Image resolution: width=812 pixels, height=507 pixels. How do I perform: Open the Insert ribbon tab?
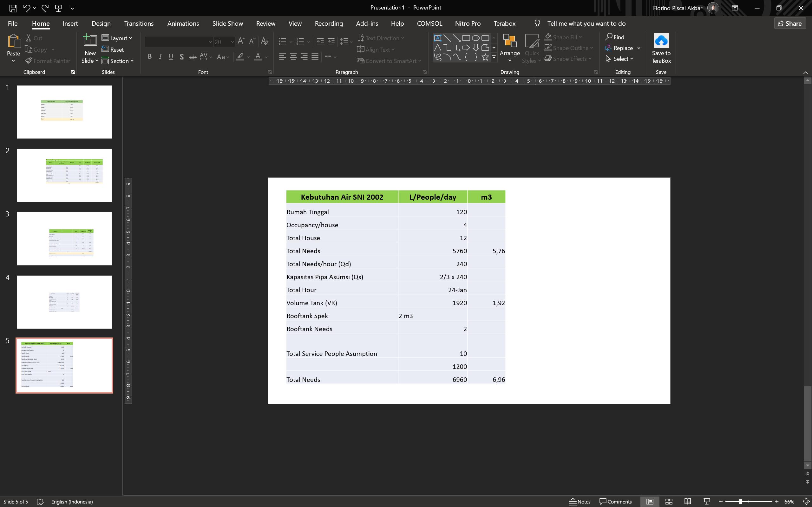[x=70, y=23]
